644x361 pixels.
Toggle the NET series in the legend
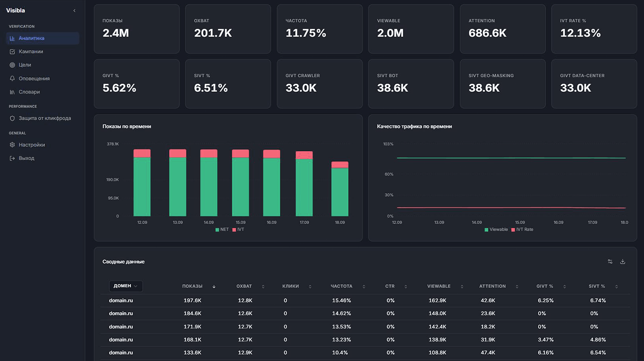pos(222,229)
